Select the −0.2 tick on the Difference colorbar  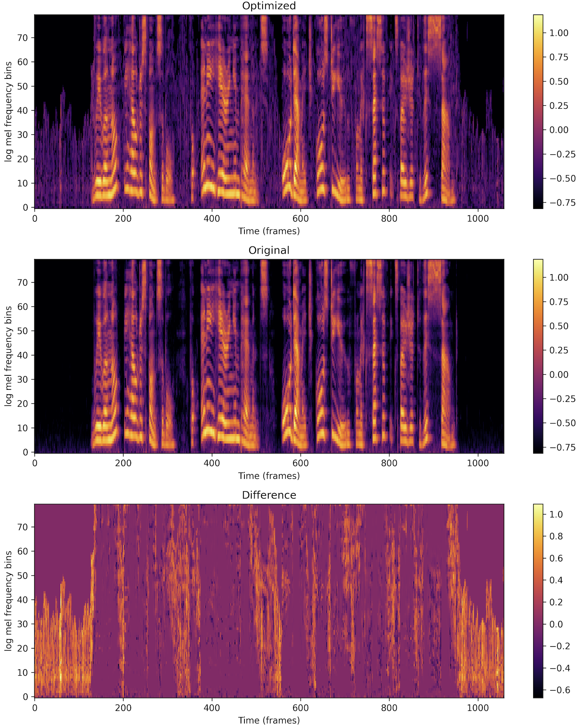pyautogui.click(x=560, y=646)
